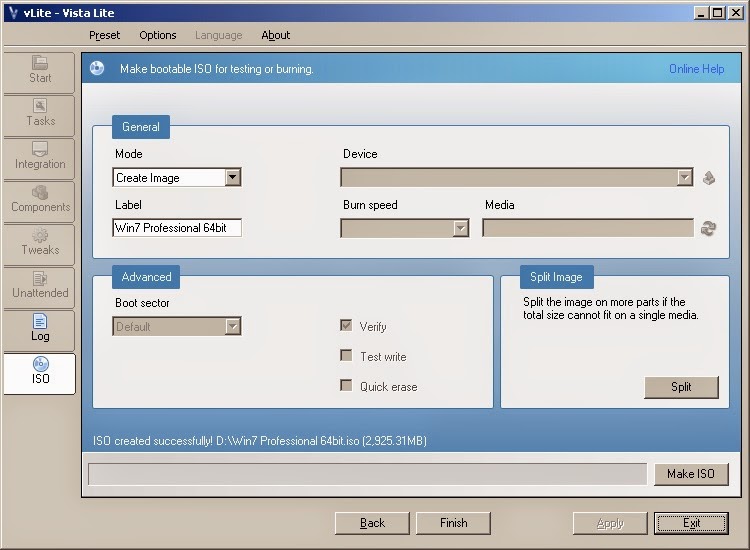Open the Start section in sidebar
Image resolution: width=750 pixels, height=550 pixels.
click(39, 73)
